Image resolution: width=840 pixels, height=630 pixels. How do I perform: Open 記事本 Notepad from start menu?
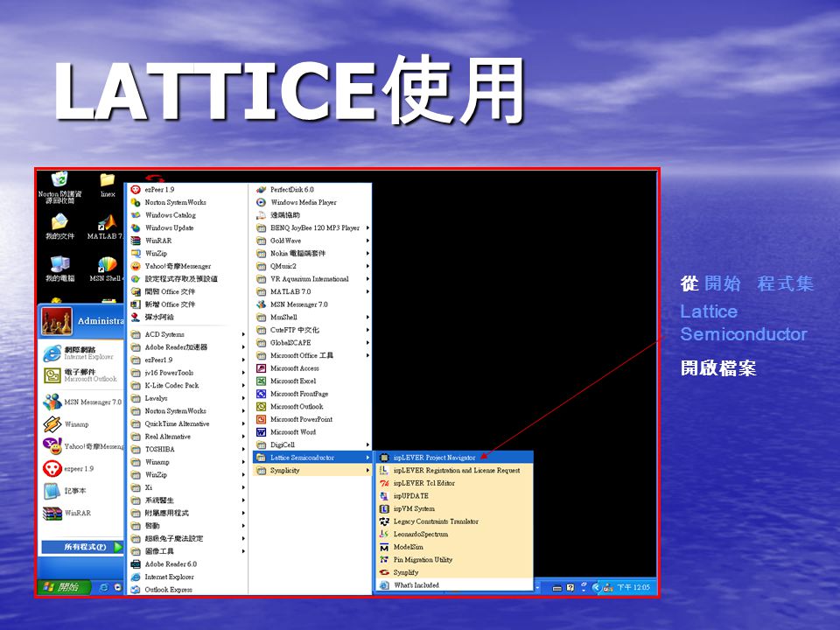coord(81,491)
